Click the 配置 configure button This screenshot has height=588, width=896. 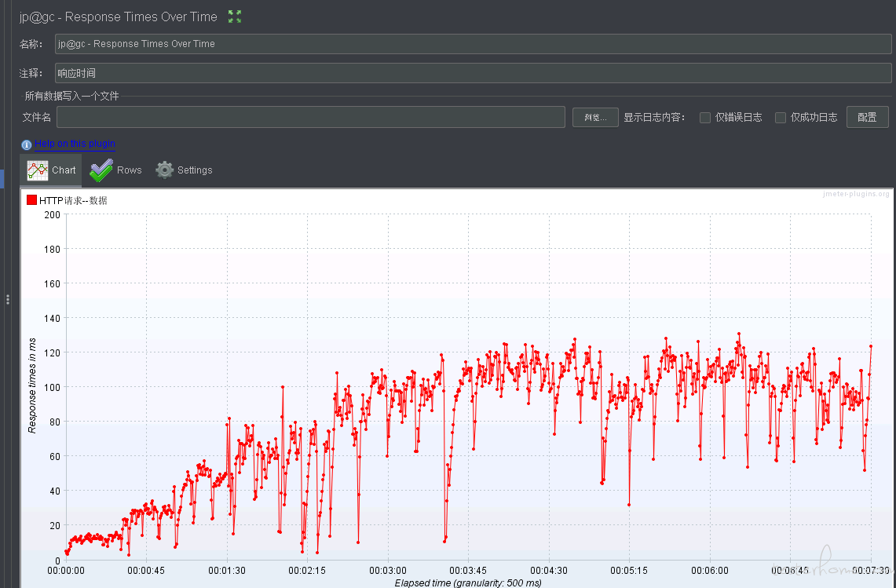pyautogui.click(x=868, y=117)
